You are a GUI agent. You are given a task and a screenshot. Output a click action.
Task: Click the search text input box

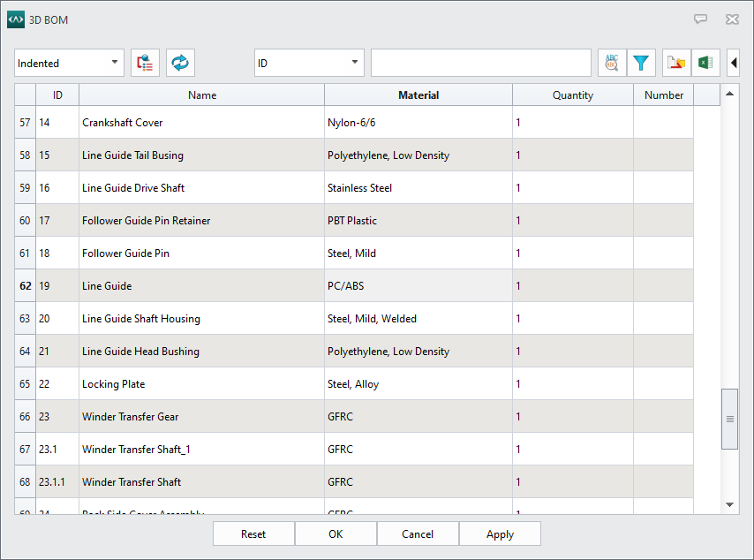click(x=481, y=63)
